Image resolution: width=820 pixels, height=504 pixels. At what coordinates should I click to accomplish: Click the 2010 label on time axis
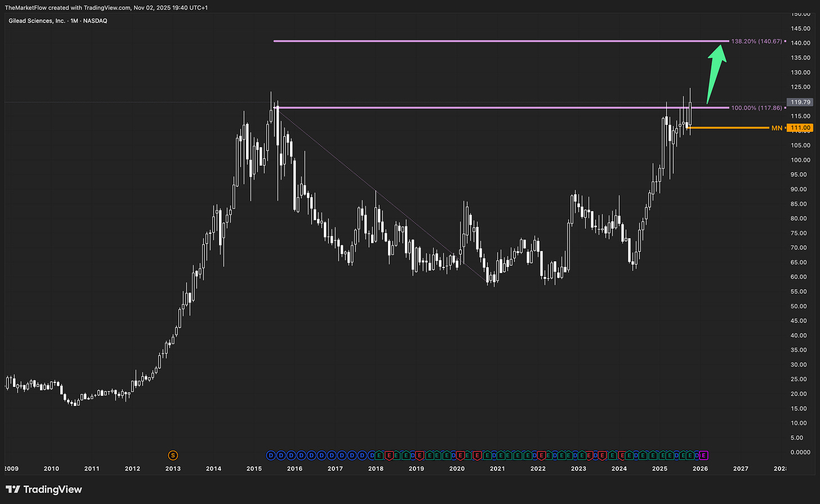(51, 469)
